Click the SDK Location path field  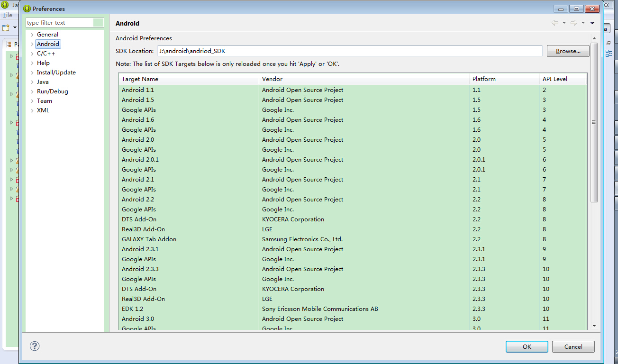coord(350,51)
